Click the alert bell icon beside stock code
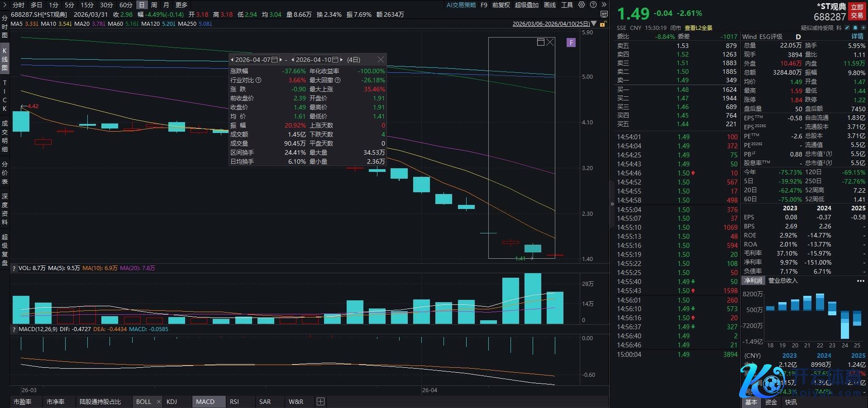The width and height of the screenshot is (868, 408). coord(855,28)
